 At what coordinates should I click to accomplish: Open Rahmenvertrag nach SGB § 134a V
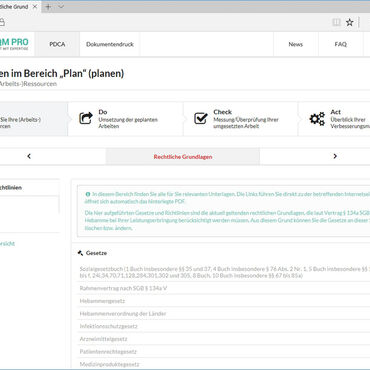(x=123, y=288)
